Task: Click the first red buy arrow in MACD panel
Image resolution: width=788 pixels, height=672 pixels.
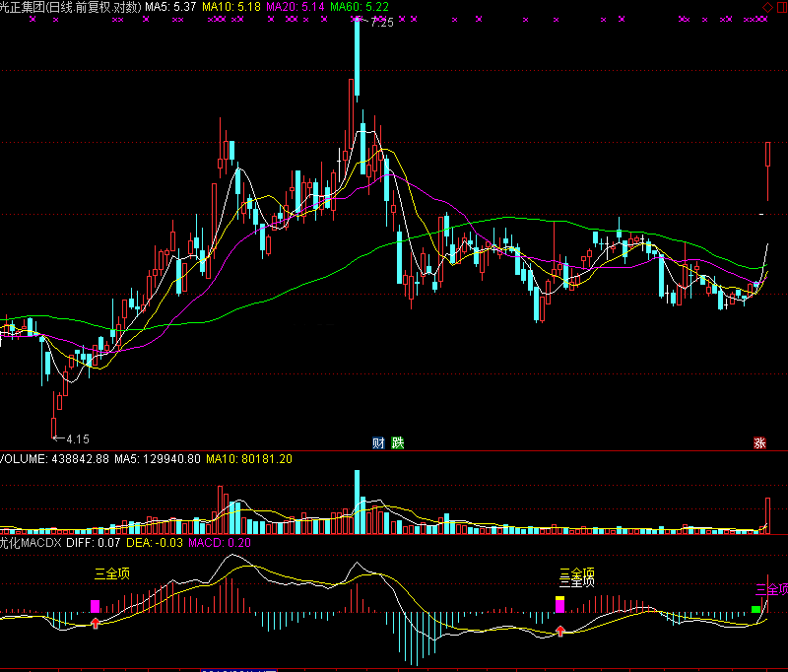Action: [x=96, y=624]
